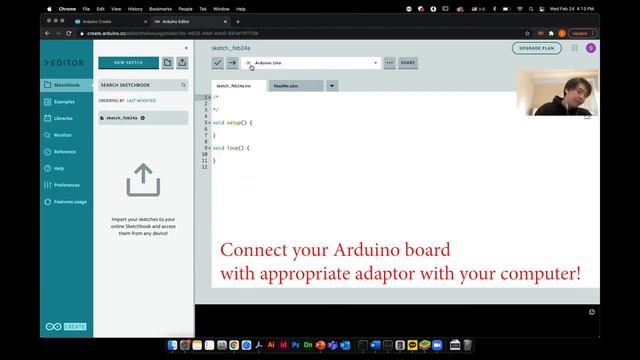Screen dimensions: 640x360
Task: Open the file tabs dropdown arrow
Action: click(332, 86)
